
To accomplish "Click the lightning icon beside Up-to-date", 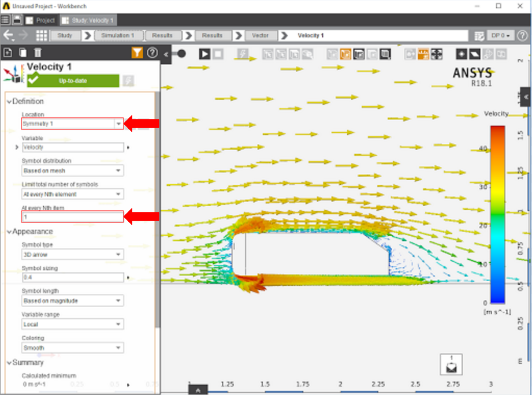I will [128, 81].
